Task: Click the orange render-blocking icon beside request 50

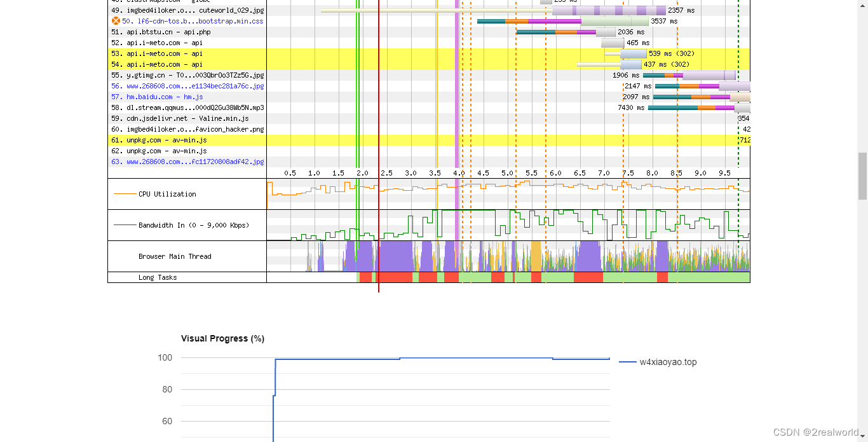Action: (116, 21)
